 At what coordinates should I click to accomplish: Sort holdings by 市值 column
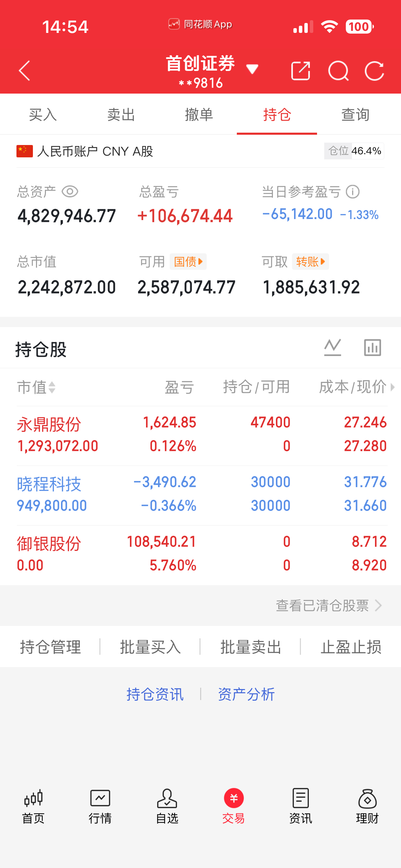coord(36,387)
